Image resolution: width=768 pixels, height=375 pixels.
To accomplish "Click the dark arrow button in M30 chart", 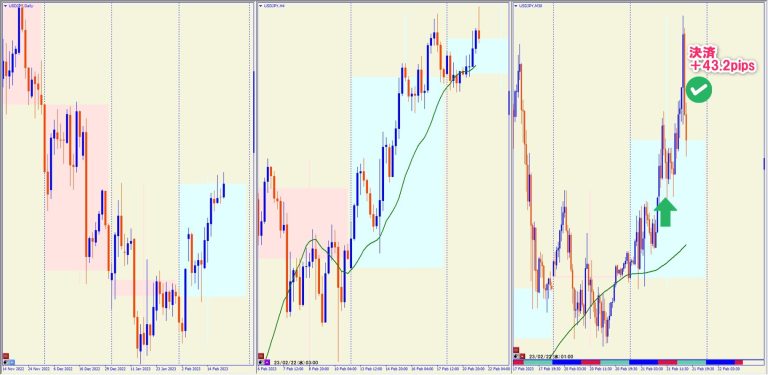I will pyautogui.click(x=516, y=356).
